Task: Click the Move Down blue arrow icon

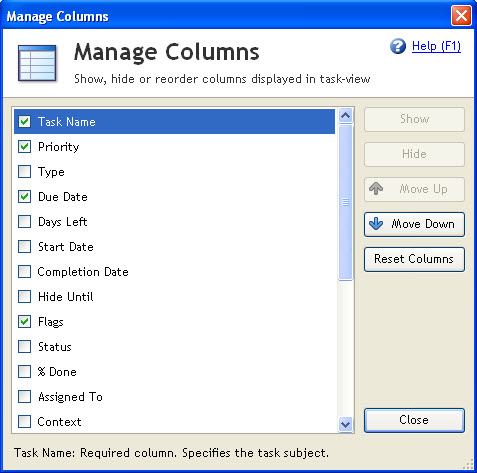Action: pos(376,224)
